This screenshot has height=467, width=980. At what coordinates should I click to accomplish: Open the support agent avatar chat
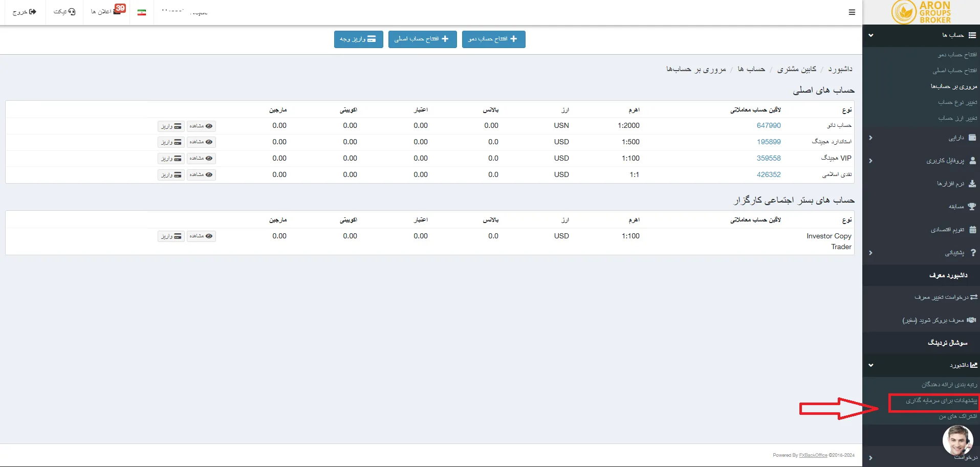coord(957,440)
